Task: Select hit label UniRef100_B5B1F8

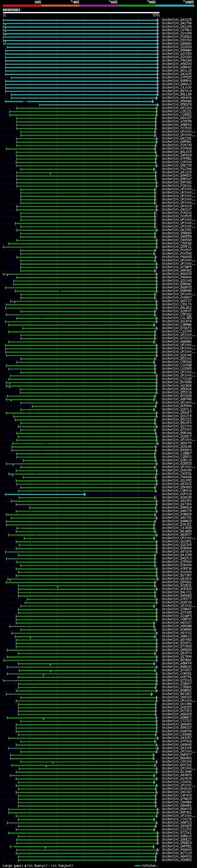Action: coord(177,104)
